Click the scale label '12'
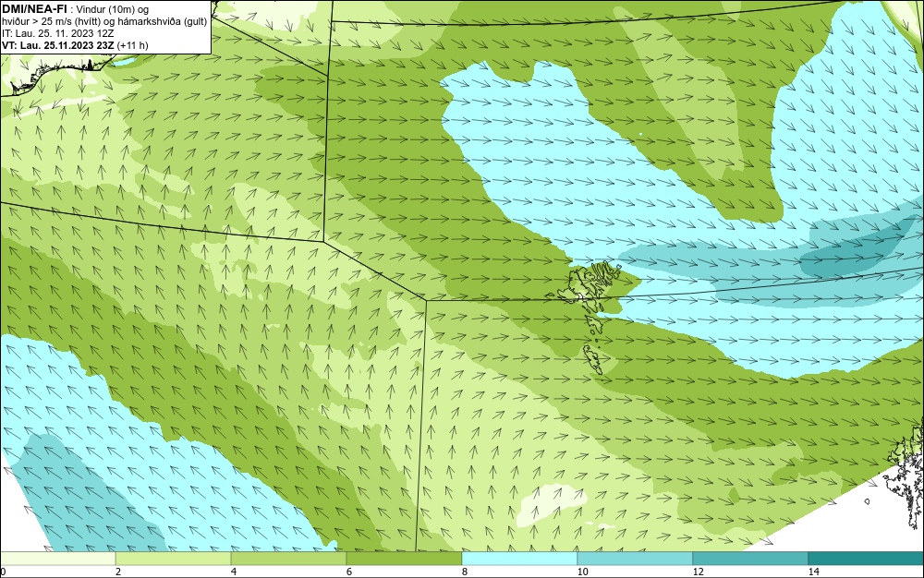The image size is (924, 578). coord(698,572)
